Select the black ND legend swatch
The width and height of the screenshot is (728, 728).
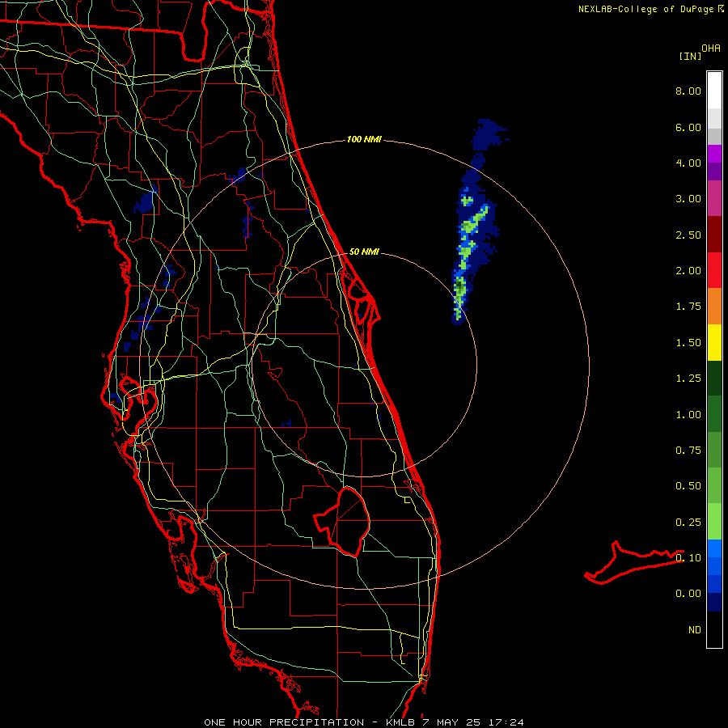[x=714, y=629]
